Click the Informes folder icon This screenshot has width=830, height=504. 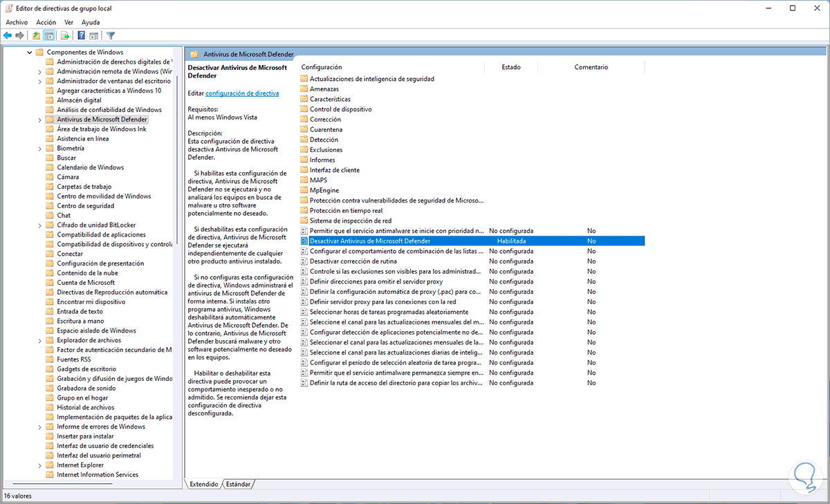[304, 160]
